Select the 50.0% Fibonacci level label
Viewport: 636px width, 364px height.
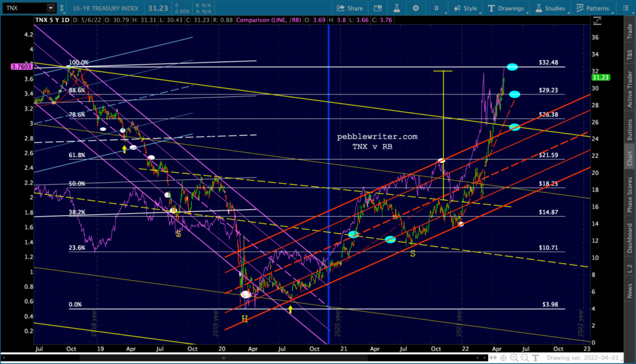(x=77, y=183)
